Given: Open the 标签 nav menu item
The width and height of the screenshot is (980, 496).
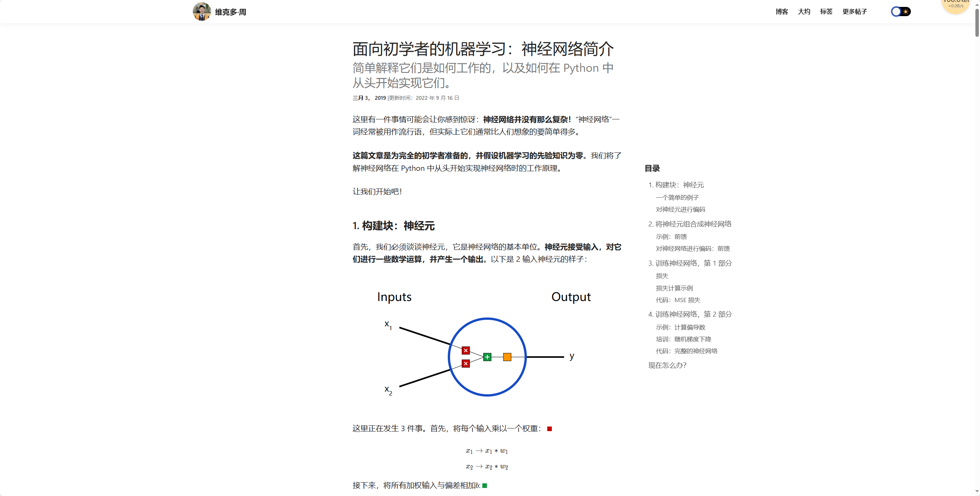Looking at the screenshot, I should (x=826, y=12).
